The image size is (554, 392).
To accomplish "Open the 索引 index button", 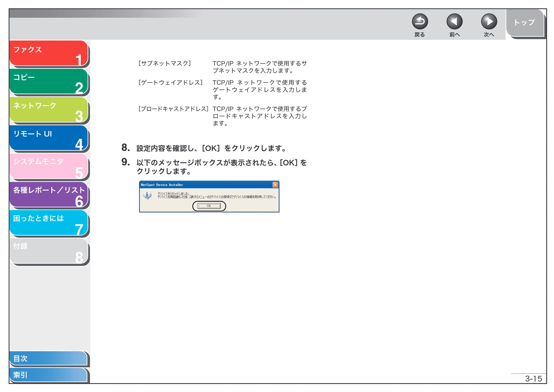I will coord(48,375).
